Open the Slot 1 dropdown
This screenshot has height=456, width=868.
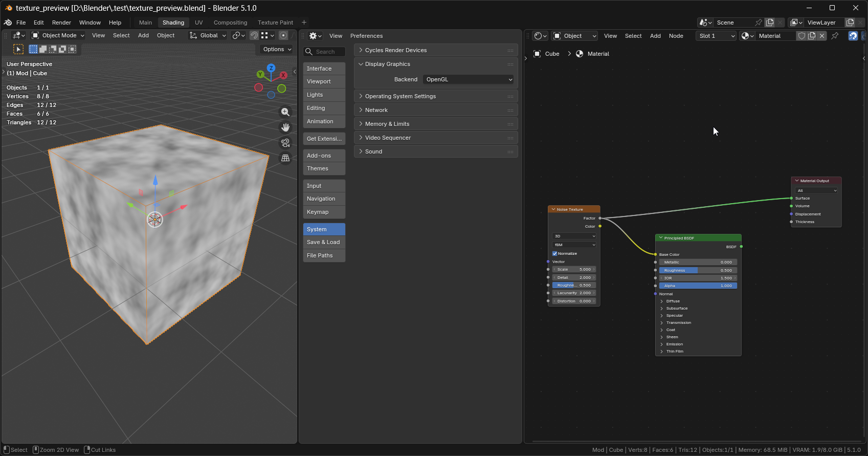716,36
